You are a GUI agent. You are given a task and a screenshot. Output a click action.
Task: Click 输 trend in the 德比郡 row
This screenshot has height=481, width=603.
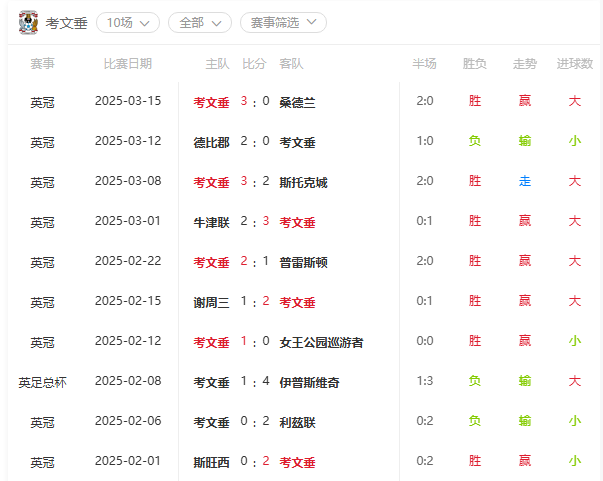point(525,141)
